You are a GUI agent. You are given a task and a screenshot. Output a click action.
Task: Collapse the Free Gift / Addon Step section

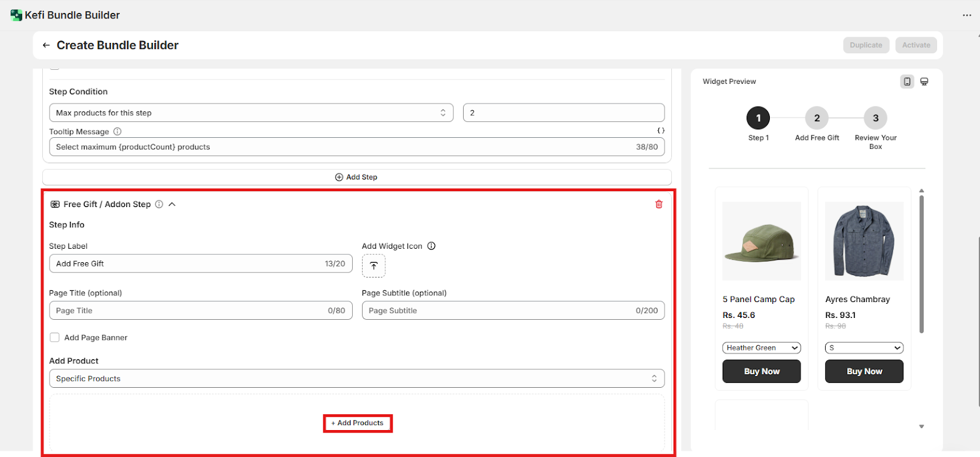(x=172, y=205)
